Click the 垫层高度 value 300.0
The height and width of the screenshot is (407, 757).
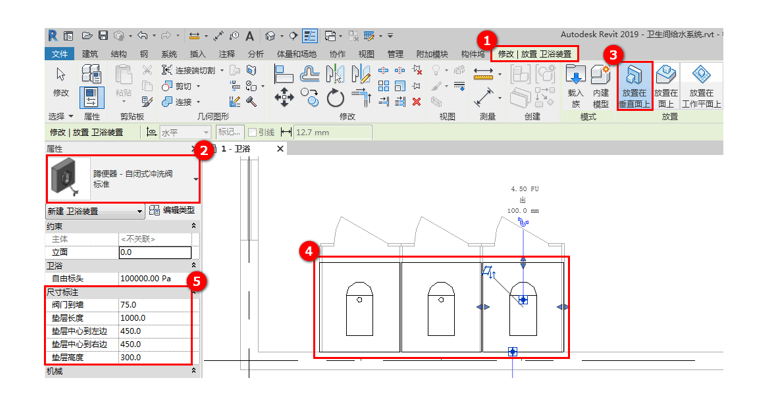click(154, 357)
